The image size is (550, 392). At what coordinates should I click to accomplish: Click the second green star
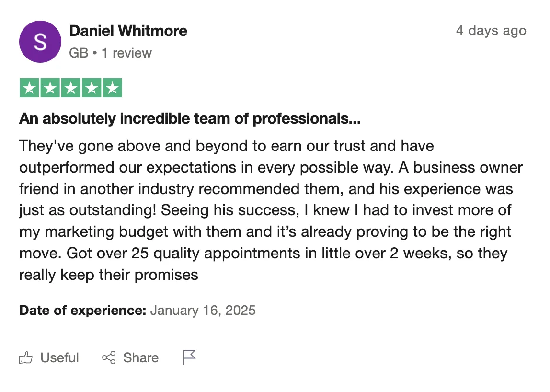[x=50, y=88]
